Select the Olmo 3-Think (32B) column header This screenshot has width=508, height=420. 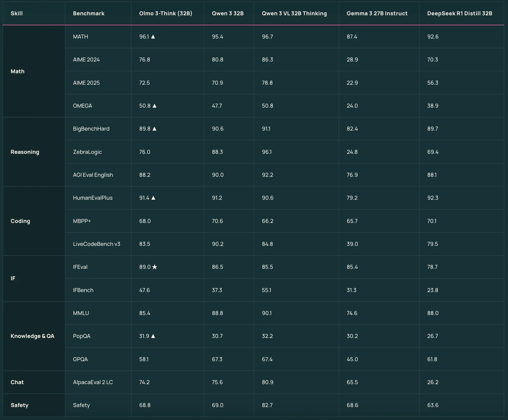point(166,14)
